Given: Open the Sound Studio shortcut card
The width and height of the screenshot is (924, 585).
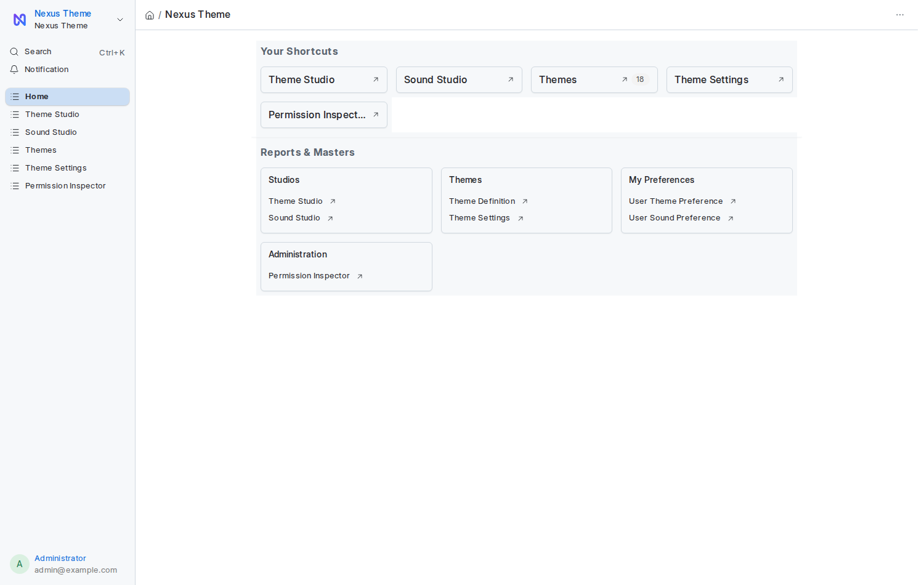Looking at the screenshot, I should coord(459,80).
